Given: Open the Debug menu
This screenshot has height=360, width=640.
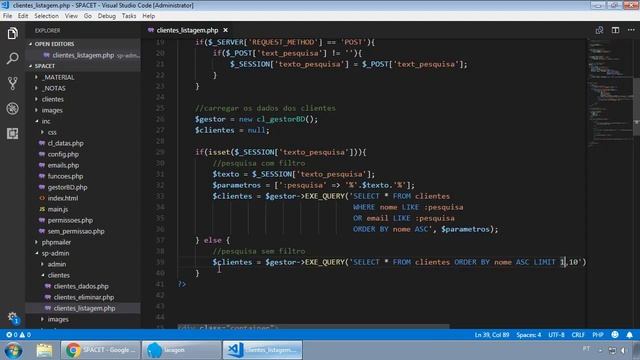Looking at the screenshot, I should tap(107, 16).
